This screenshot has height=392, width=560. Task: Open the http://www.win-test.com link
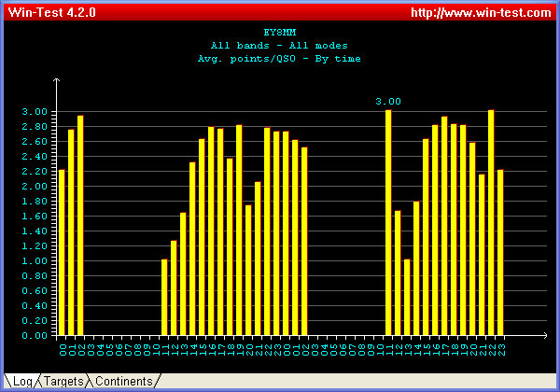click(x=481, y=13)
